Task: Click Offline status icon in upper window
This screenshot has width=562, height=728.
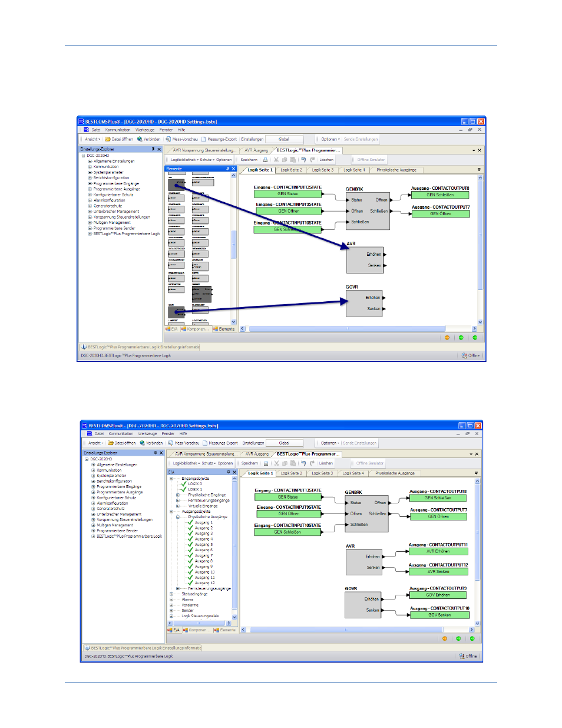Action: pos(464,355)
